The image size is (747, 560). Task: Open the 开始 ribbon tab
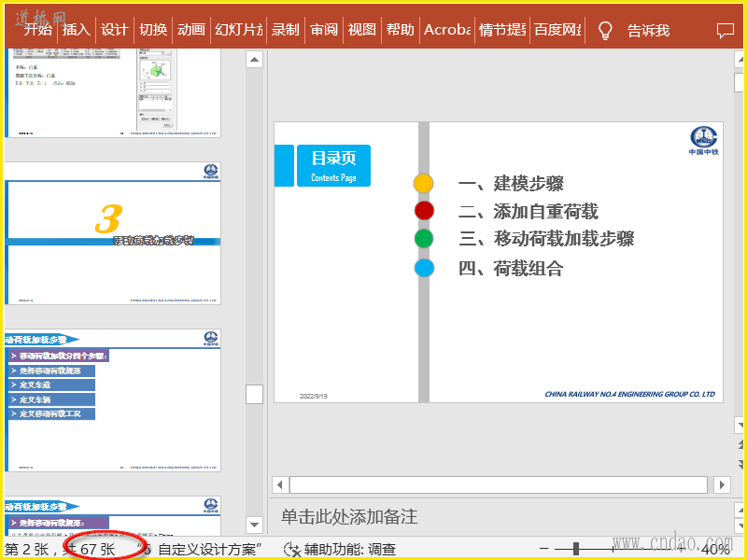click(x=38, y=30)
